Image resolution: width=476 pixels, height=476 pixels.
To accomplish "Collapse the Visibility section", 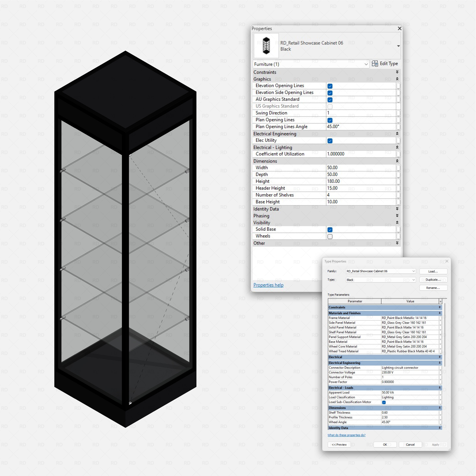I will pos(397,223).
